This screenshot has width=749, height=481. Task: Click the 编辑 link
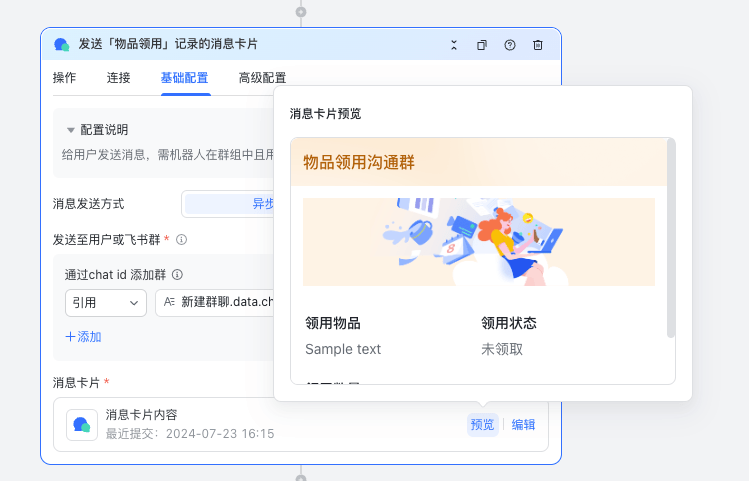523,425
